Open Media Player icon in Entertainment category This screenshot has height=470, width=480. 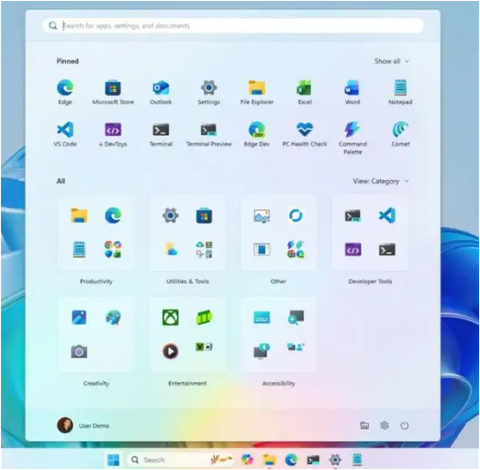[x=170, y=351]
